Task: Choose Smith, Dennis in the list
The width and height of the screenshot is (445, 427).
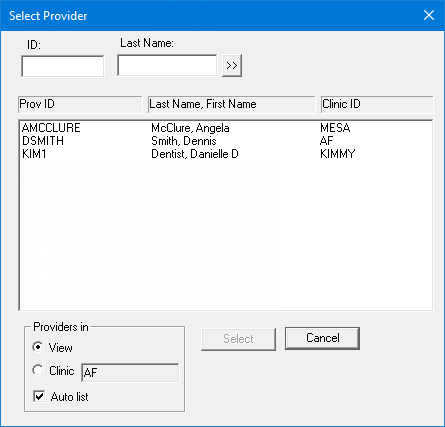Action: 184,141
